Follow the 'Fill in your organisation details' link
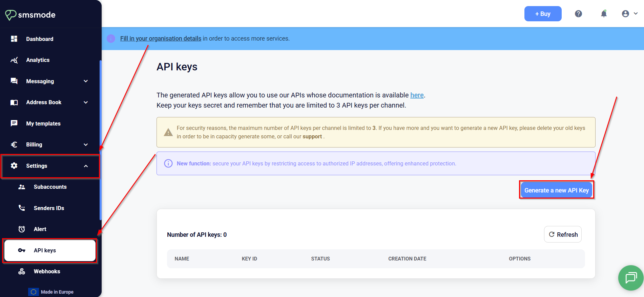 point(161,39)
